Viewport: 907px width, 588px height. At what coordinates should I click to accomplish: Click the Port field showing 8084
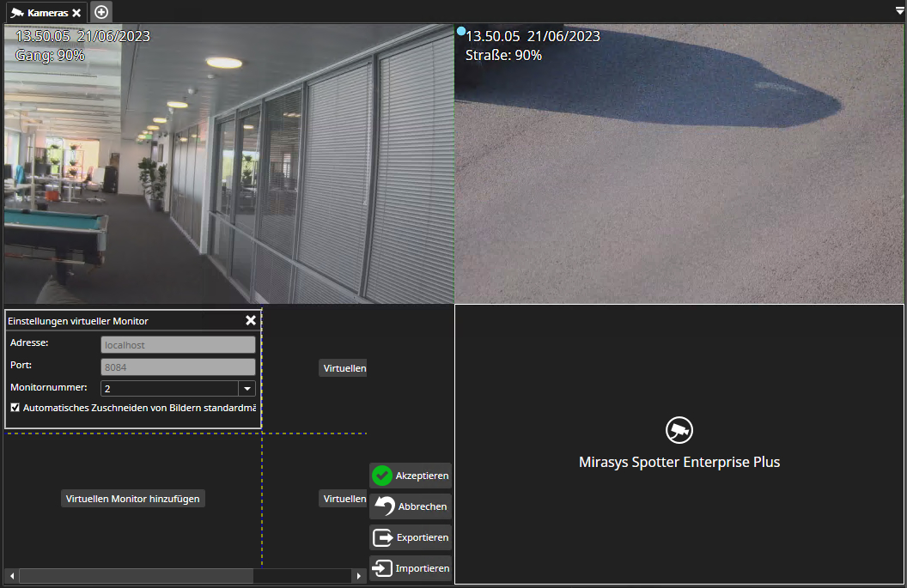pos(178,365)
